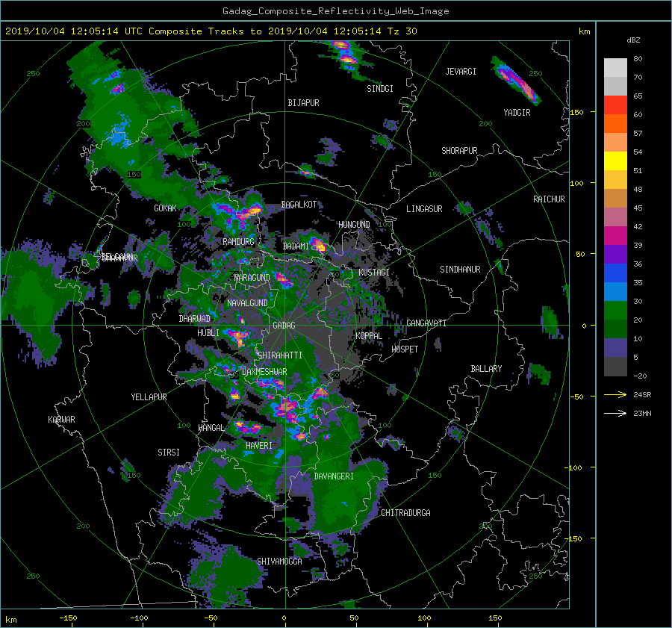
Task: Click the BALLARY city label
Action: tap(486, 369)
